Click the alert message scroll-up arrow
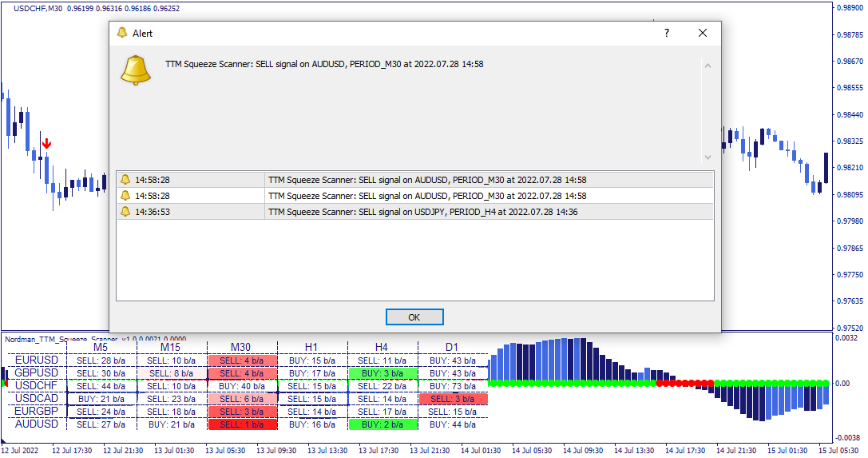 pyautogui.click(x=707, y=66)
